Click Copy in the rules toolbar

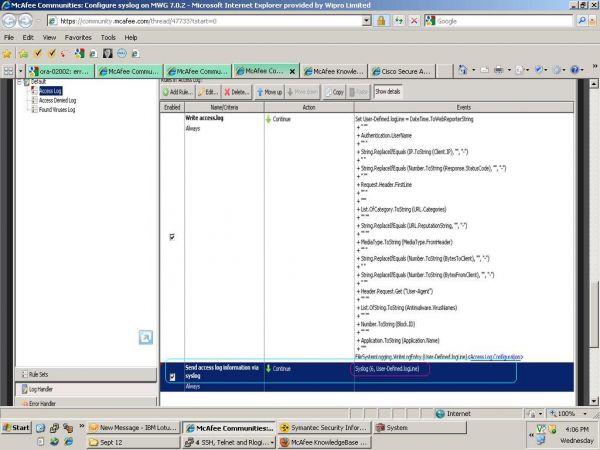point(334,92)
